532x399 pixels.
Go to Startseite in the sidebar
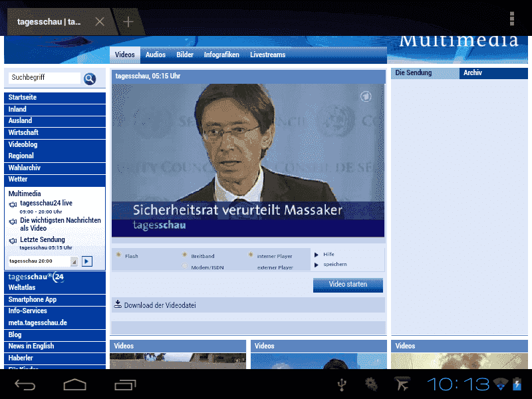[x=55, y=98]
